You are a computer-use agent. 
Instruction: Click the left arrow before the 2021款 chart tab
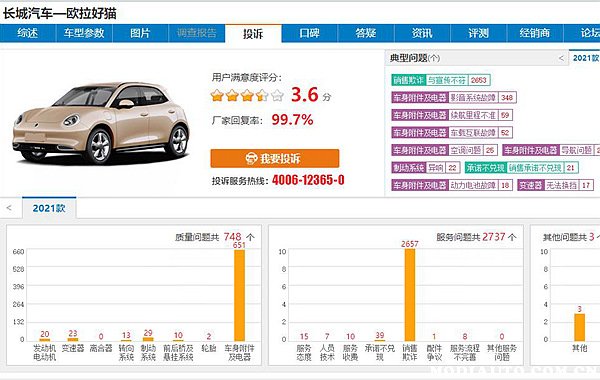click(9, 208)
